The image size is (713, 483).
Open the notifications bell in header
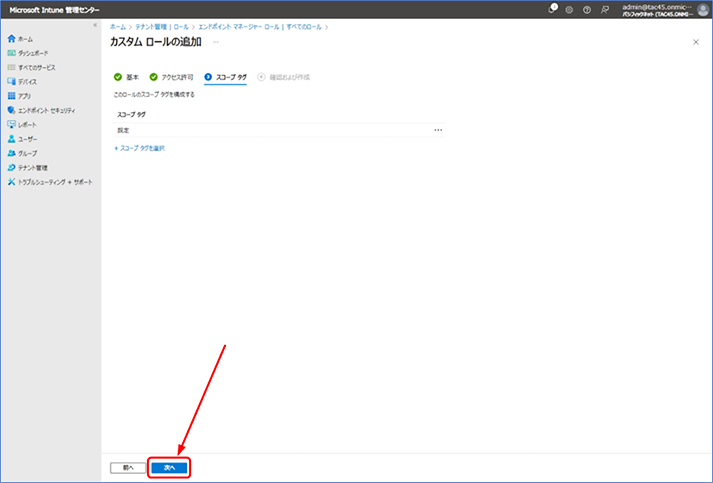[552, 9]
